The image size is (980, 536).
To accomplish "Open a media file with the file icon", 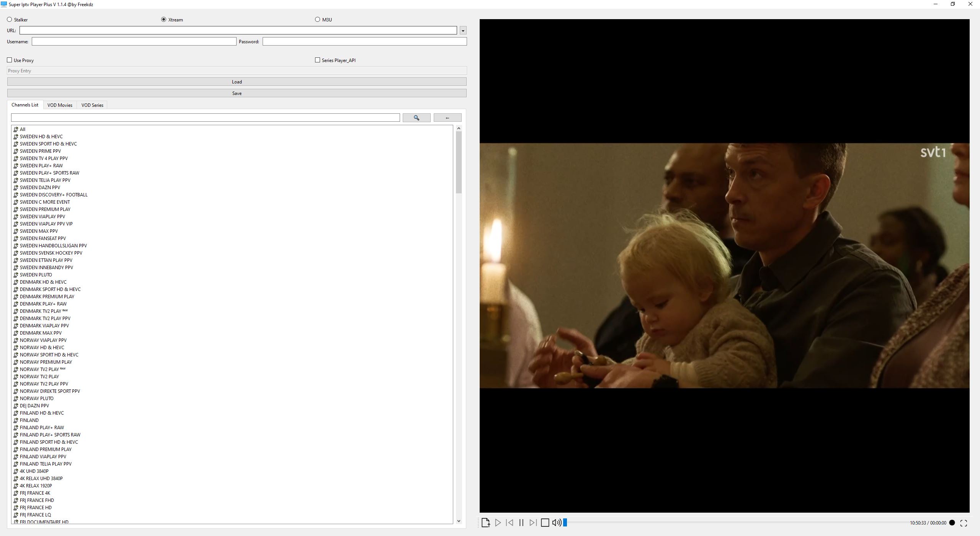I will point(485,523).
